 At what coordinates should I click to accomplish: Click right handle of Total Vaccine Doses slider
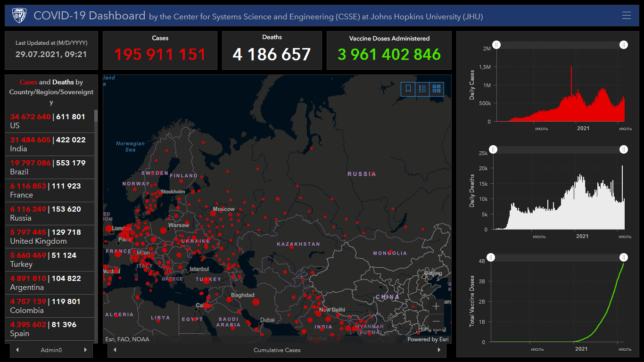tap(624, 257)
